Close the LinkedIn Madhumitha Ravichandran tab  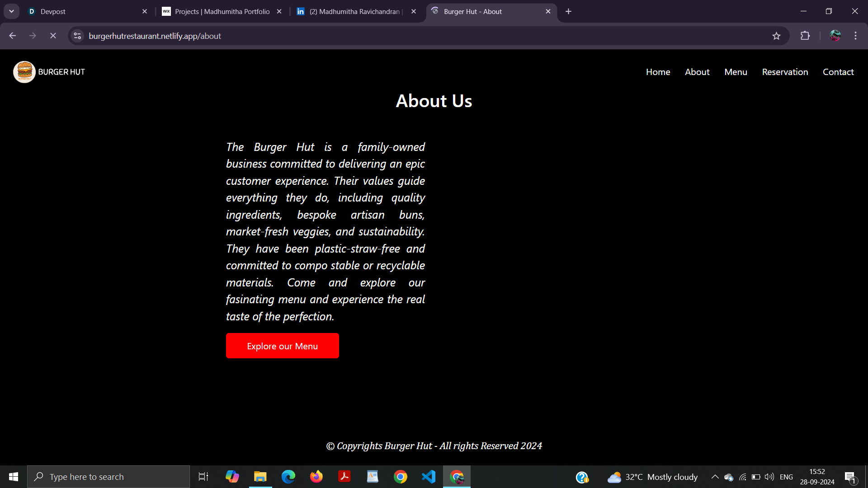click(413, 11)
